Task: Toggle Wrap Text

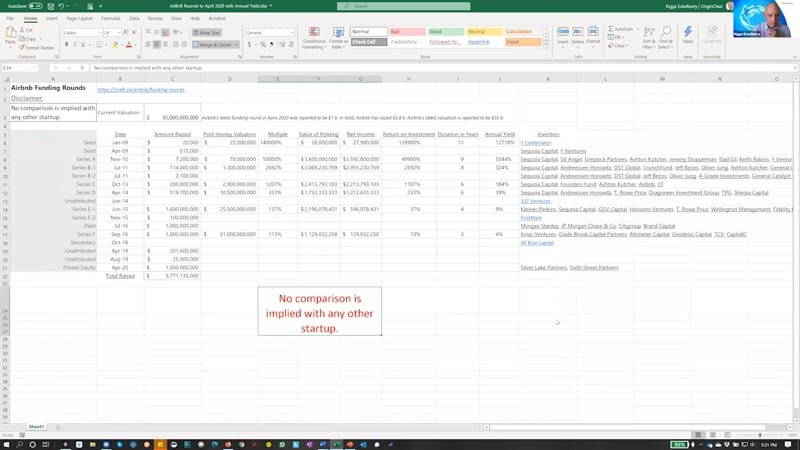Action: [x=207, y=32]
